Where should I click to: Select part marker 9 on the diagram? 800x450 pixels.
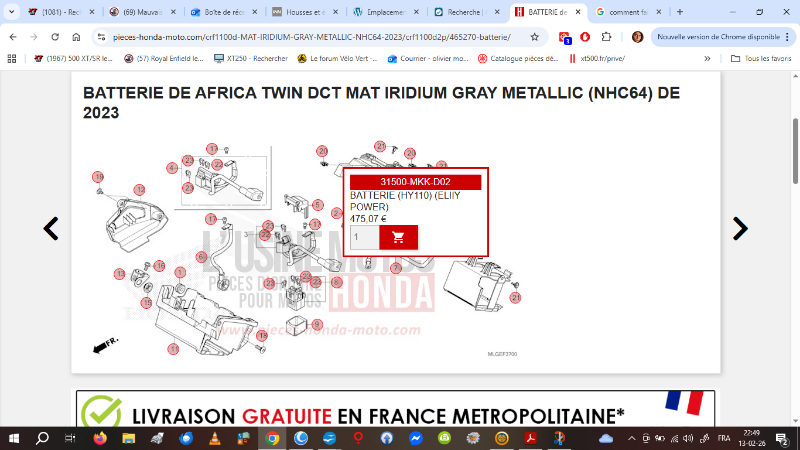click(317, 324)
